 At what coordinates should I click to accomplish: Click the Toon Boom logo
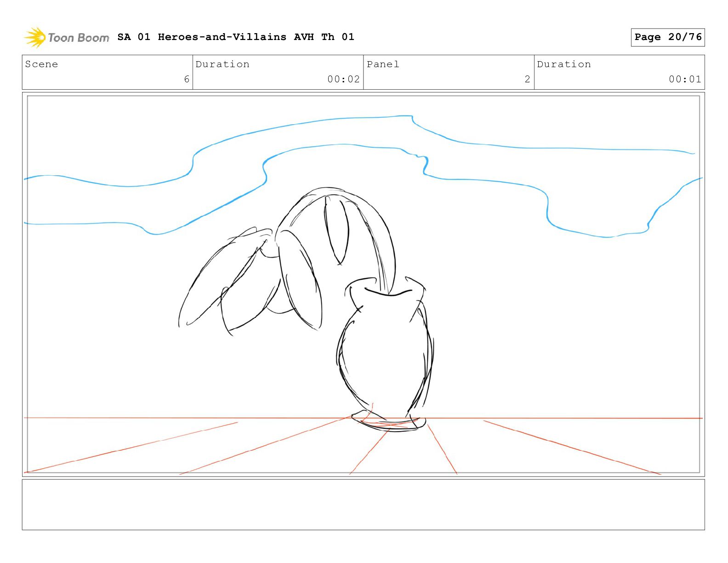coord(67,37)
